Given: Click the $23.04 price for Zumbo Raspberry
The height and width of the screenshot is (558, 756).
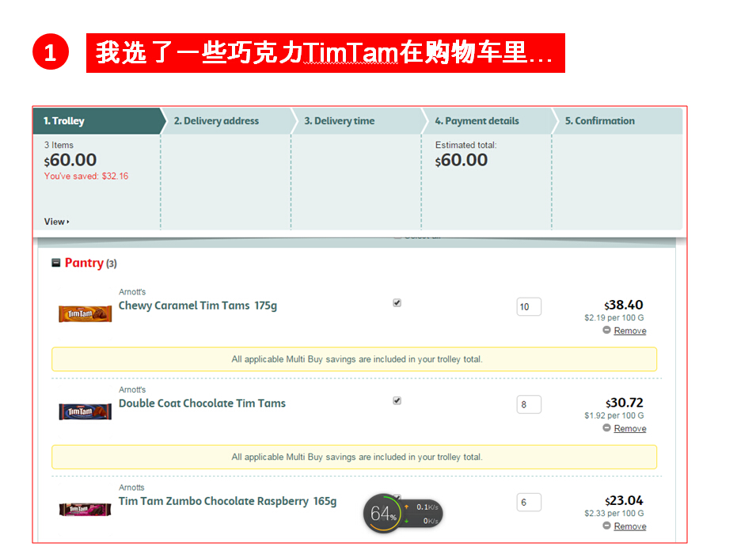Looking at the screenshot, I should (x=625, y=501).
